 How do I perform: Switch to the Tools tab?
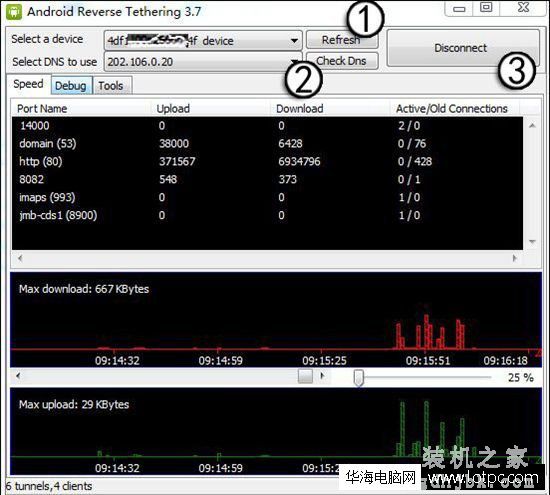(112, 85)
